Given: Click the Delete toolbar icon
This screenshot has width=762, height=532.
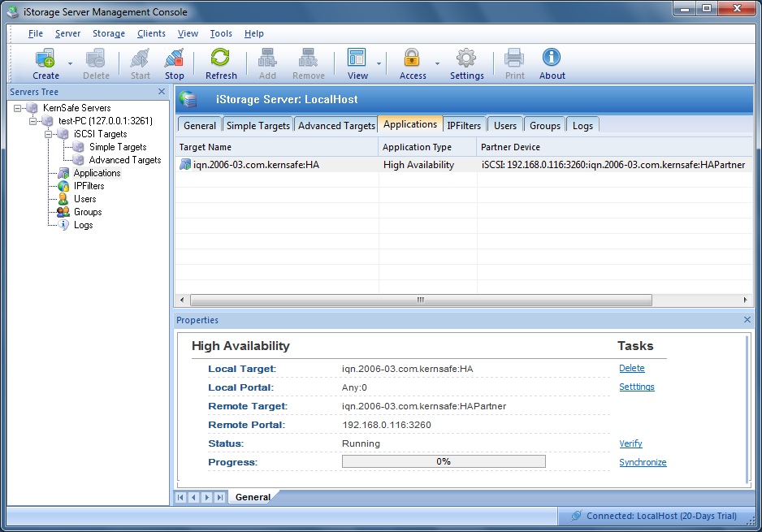Looking at the screenshot, I should pos(96,58).
